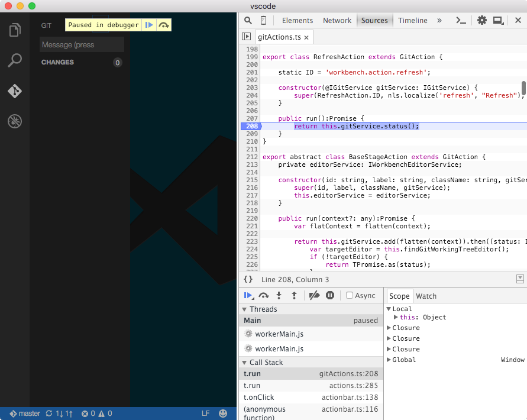Image resolution: width=527 pixels, height=420 pixels.
Task: Open the DevTools settings gear
Action: (x=481, y=21)
